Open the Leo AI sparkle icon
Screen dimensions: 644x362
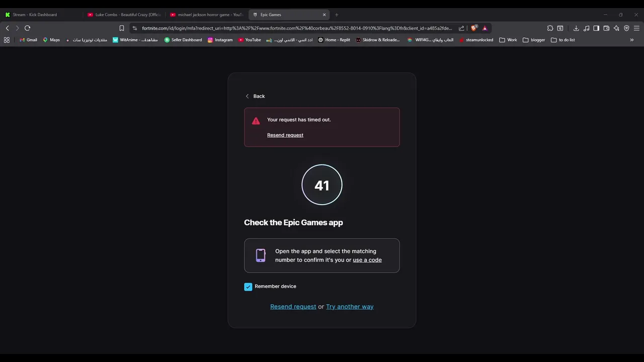pos(616,28)
